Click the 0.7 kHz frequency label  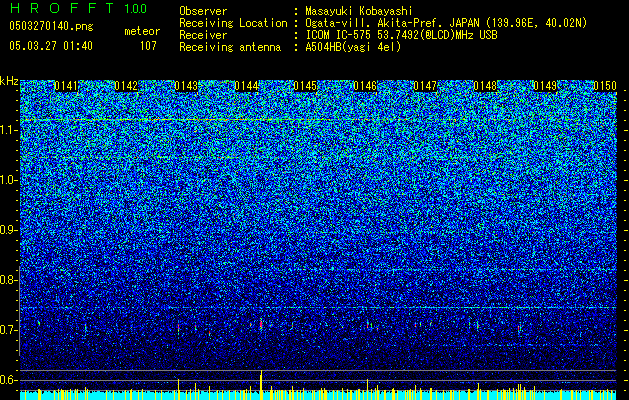point(8,330)
